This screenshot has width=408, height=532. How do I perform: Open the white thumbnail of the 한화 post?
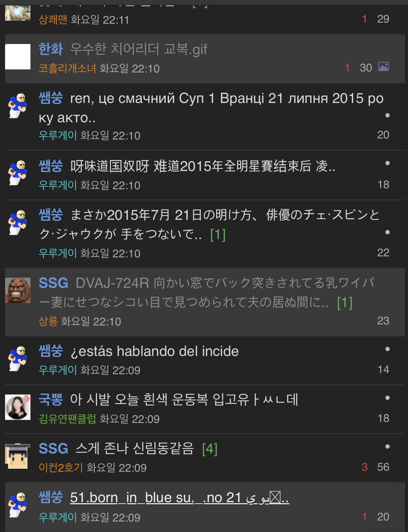tap(18, 57)
